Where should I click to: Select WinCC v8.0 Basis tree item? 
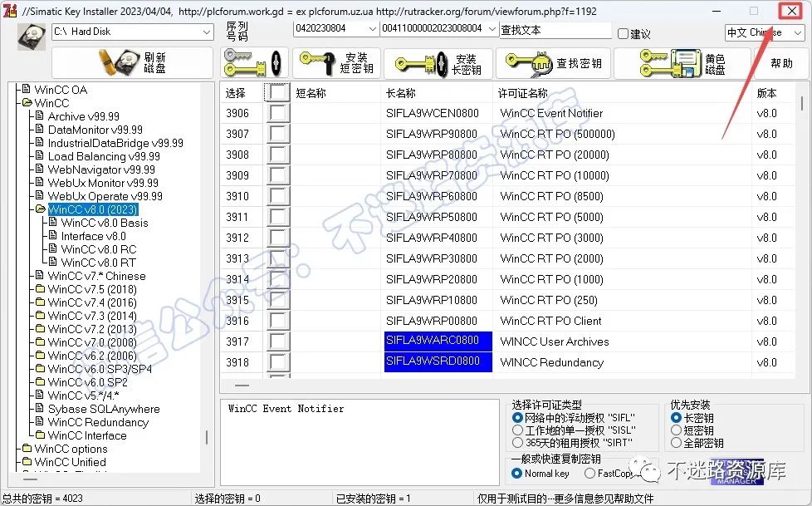click(x=105, y=223)
